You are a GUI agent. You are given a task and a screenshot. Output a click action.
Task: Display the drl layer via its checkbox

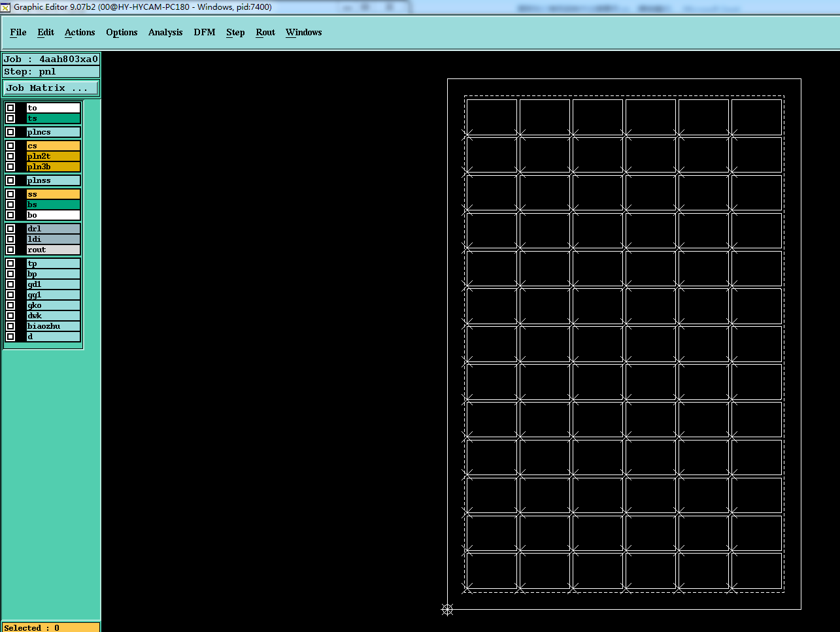tap(10, 229)
